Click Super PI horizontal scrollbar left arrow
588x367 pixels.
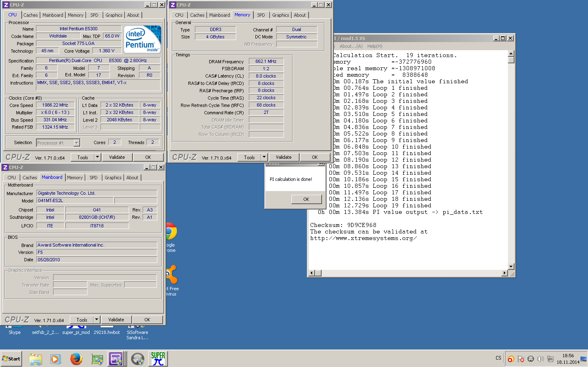coord(312,273)
